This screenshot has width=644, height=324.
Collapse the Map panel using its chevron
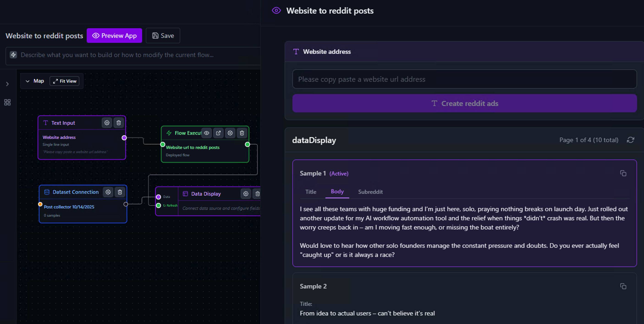point(28,81)
